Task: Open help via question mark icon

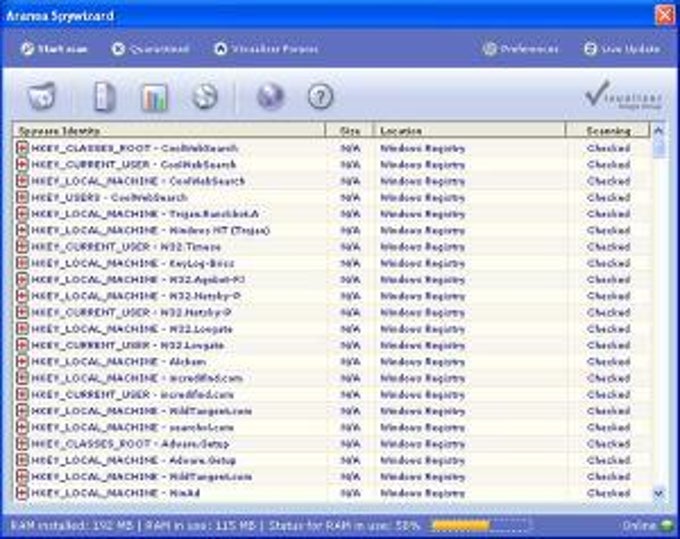Action: click(320, 96)
